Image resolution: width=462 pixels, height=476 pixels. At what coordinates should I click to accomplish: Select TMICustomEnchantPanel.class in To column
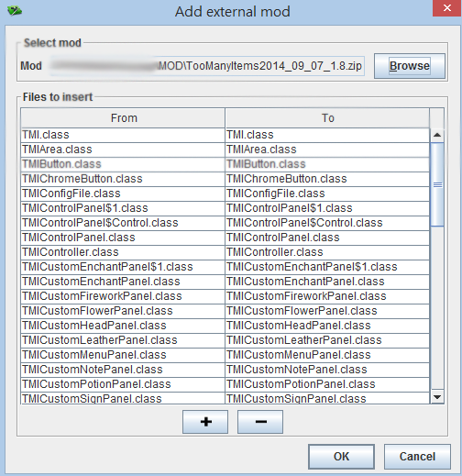[327, 282]
